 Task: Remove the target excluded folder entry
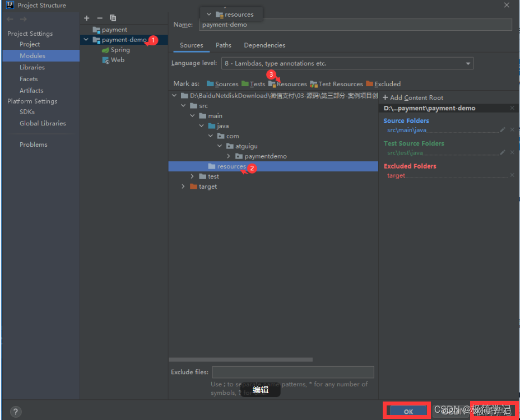[x=512, y=175]
